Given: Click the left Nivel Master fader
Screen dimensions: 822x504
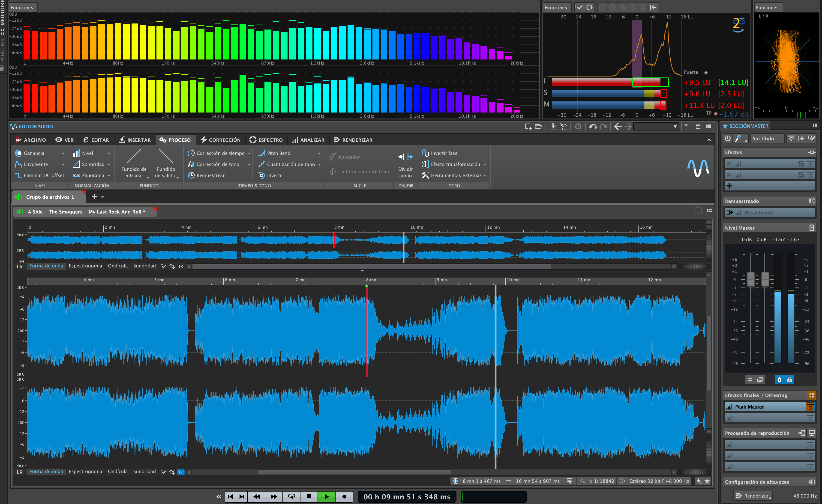Looking at the screenshot, I should point(751,279).
